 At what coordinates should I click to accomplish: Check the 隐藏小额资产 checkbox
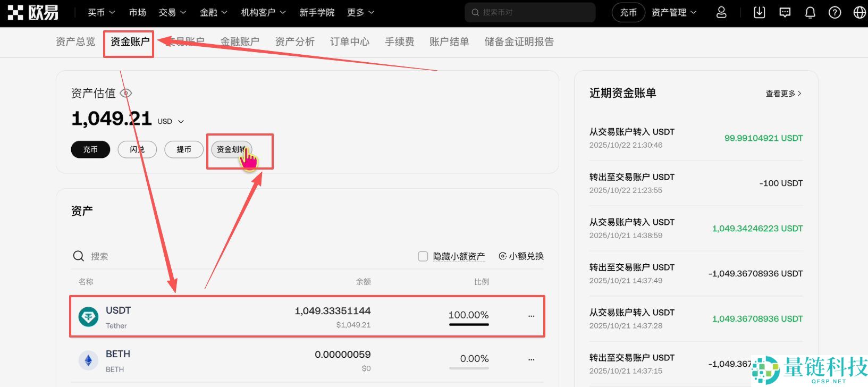(423, 256)
